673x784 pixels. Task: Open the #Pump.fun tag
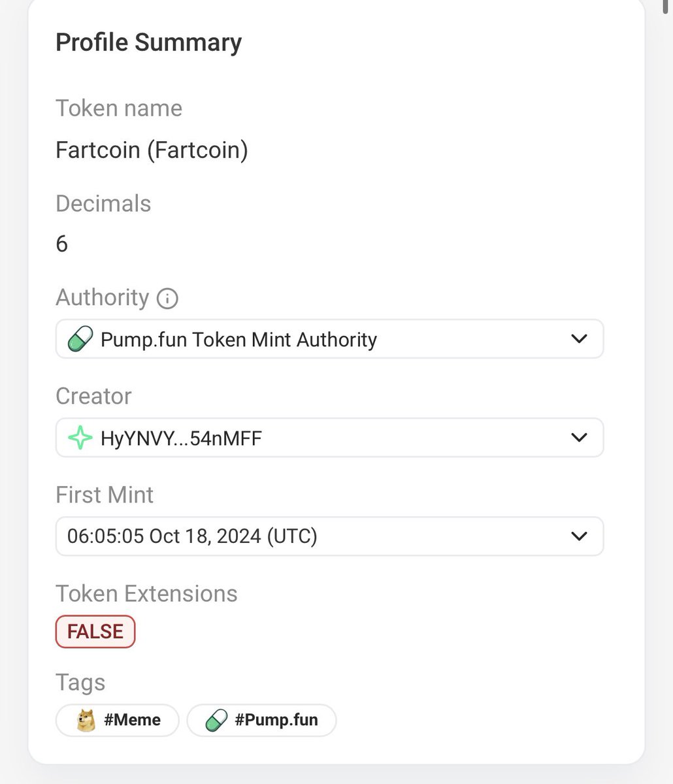coord(261,720)
